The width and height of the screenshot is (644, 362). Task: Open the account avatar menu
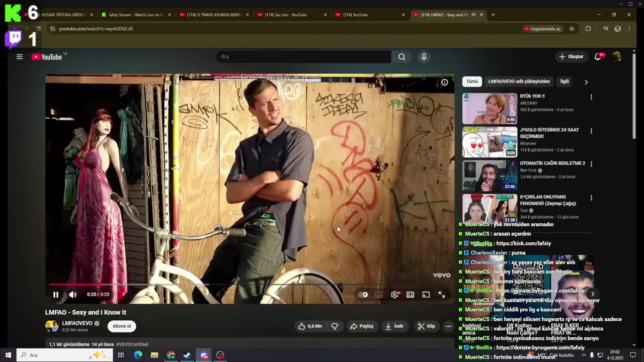tap(617, 57)
